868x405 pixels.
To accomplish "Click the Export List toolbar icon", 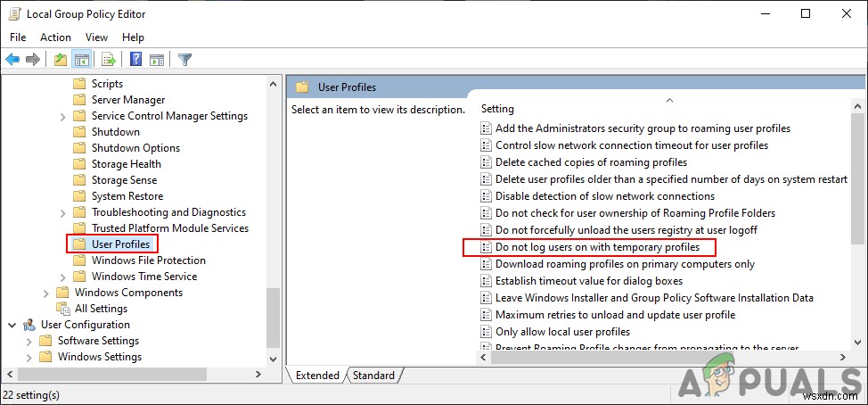I will click(109, 60).
